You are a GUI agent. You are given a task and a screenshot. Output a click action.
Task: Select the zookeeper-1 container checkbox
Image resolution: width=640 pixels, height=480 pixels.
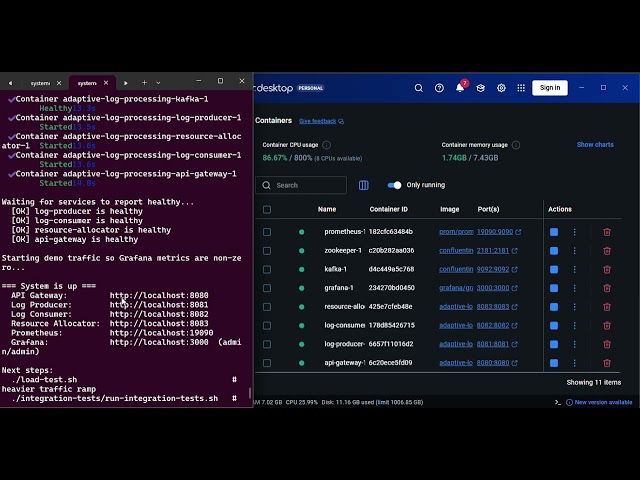coord(267,251)
